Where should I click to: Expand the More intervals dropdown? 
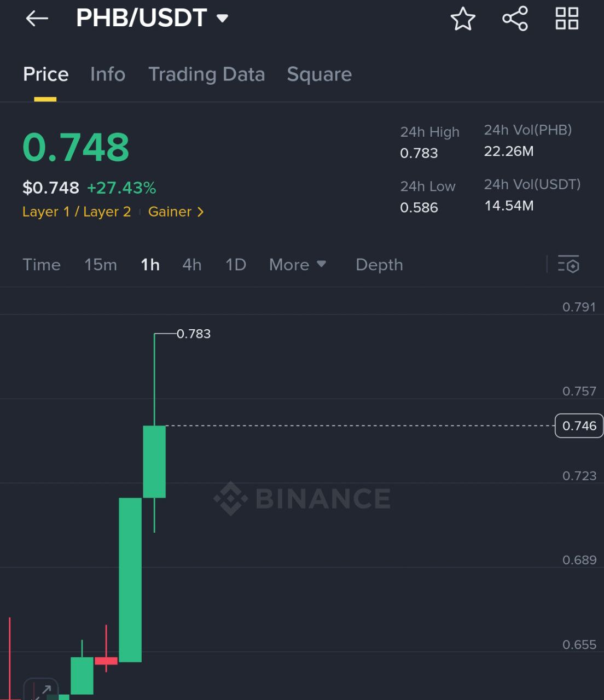click(x=298, y=265)
